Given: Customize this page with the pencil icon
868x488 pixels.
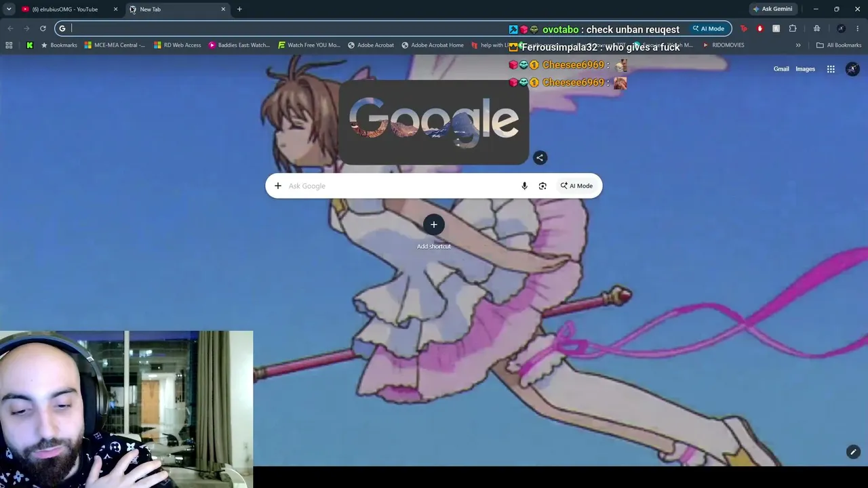Looking at the screenshot, I should (x=853, y=452).
